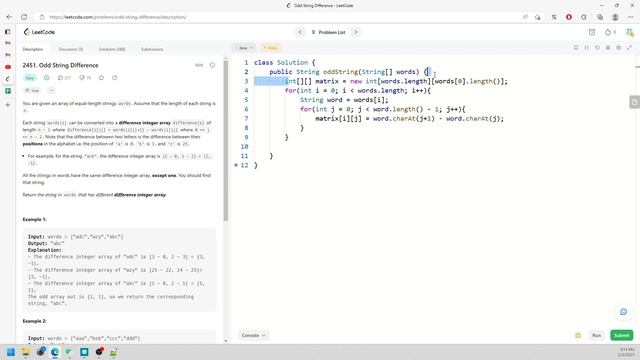The image size is (640, 360).
Task: Go to the previous problem arrow
Action: click(x=300, y=32)
